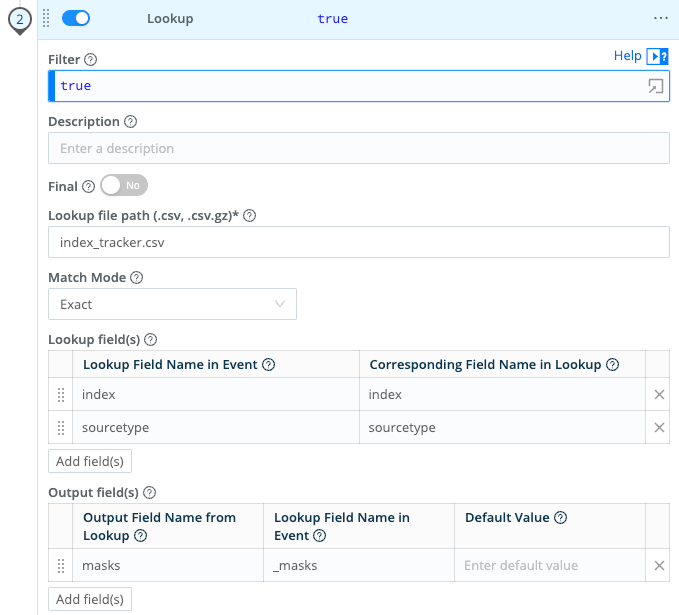
Task: Click Add field(s) under Output fields
Action: pos(90,599)
